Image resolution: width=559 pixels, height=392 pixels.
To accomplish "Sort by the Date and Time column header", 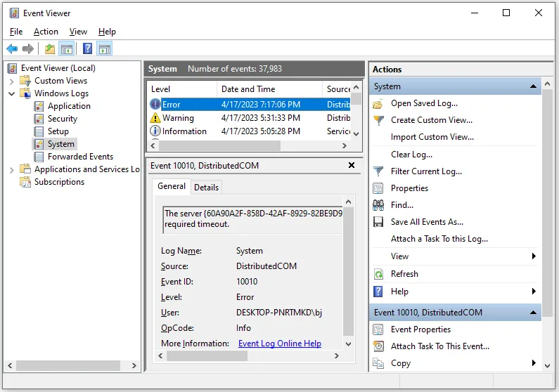I will tap(269, 89).
